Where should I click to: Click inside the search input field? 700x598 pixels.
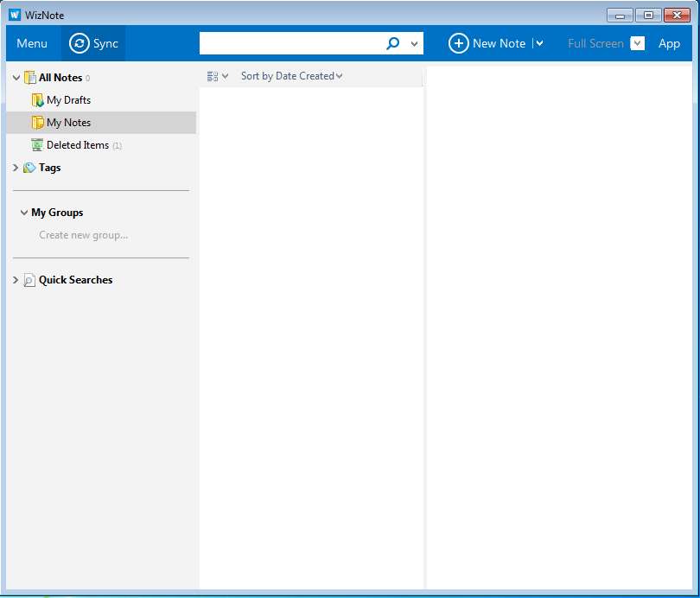coord(290,43)
